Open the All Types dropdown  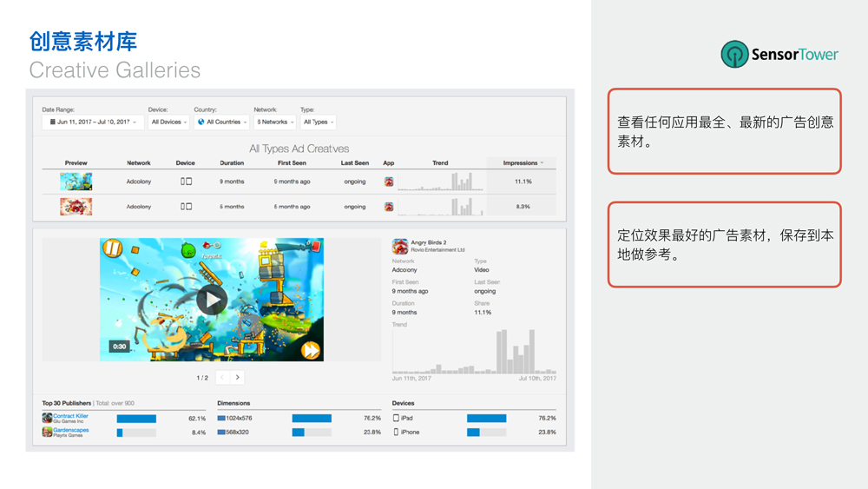[x=318, y=122]
